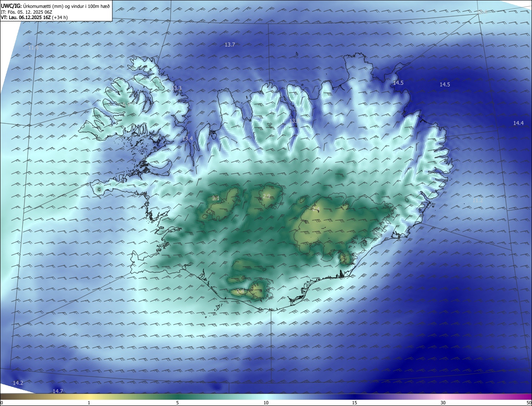The height and width of the screenshot is (406, 532).
Task: Click the 30 tick on the colorbar
Action: click(x=443, y=403)
